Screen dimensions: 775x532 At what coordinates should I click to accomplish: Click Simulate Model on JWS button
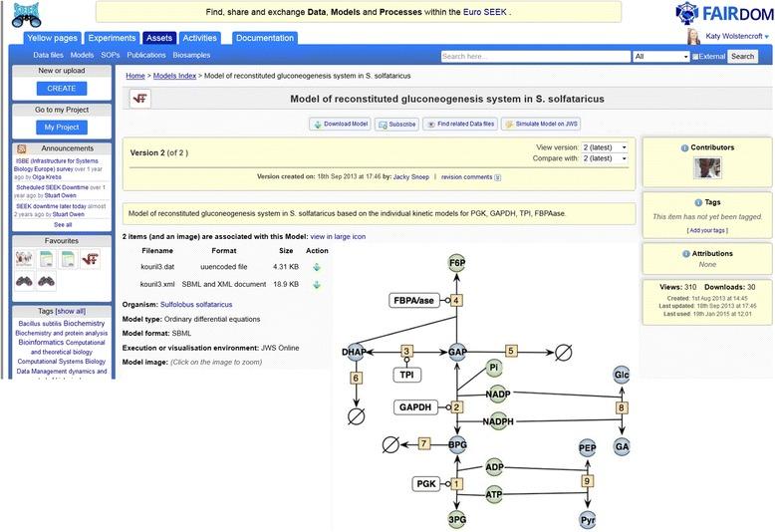point(541,125)
